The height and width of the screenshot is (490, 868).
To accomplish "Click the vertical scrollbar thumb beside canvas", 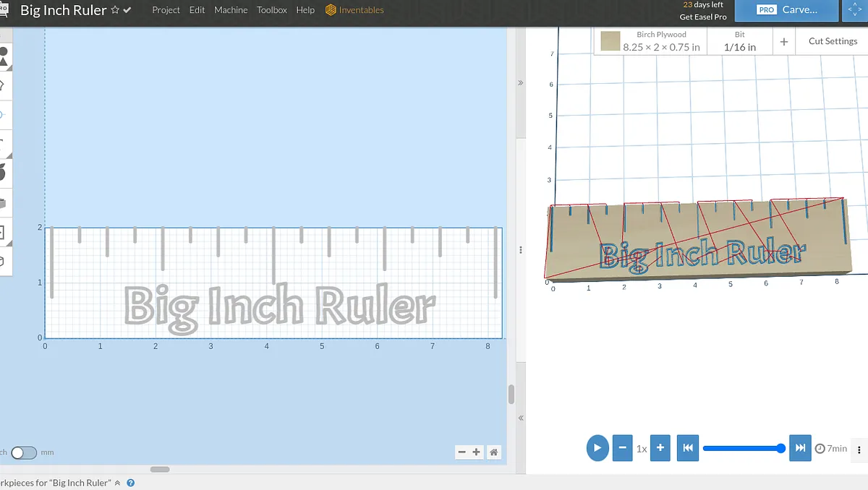I will point(511,395).
